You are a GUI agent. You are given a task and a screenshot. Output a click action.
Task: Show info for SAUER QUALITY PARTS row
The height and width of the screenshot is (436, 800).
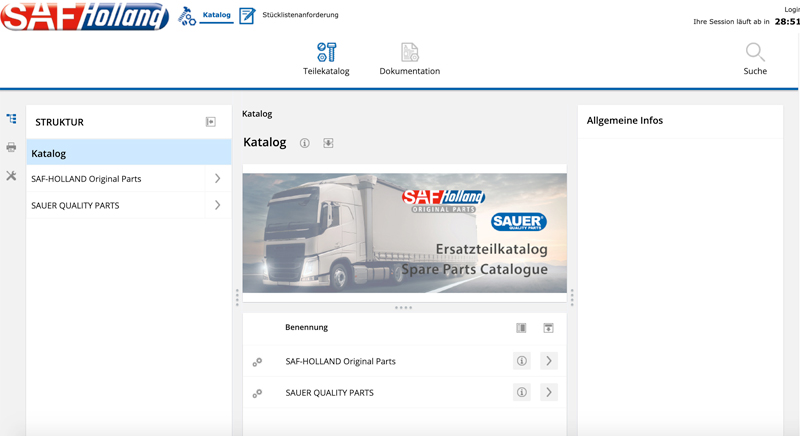coord(521,393)
